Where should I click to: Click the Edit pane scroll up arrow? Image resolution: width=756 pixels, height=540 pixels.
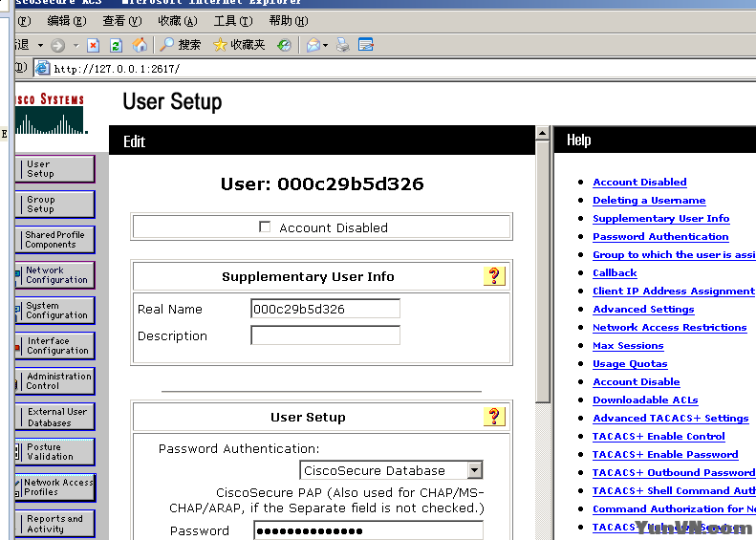(x=543, y=133)
